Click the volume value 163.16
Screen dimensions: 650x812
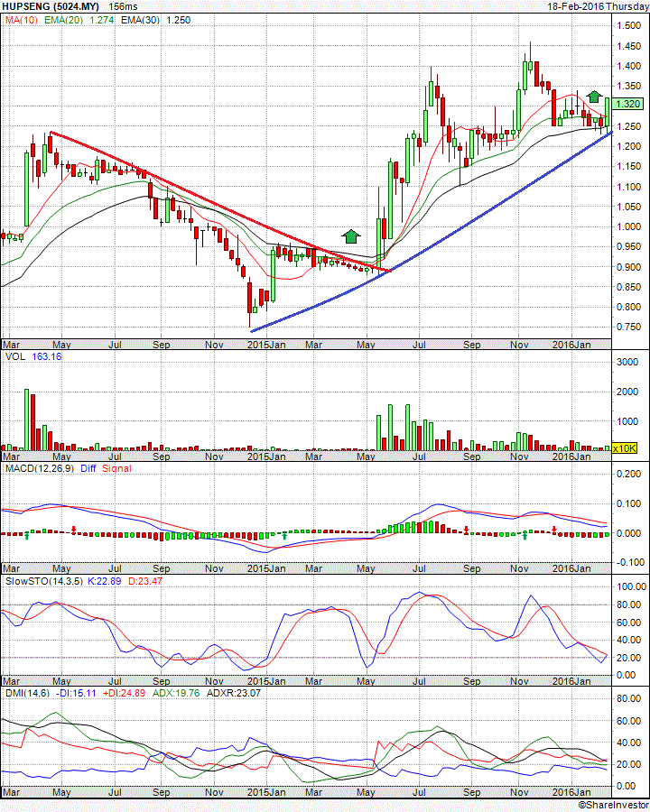(47, 356)
